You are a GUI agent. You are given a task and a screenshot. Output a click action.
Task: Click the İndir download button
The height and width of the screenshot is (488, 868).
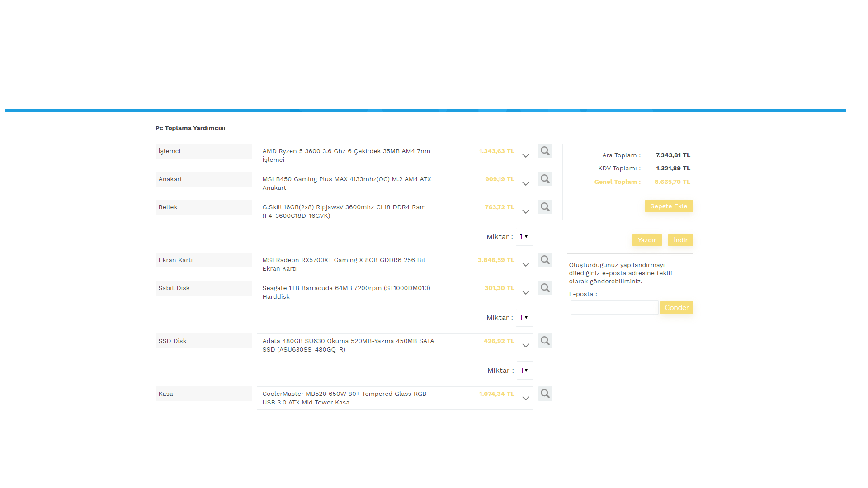coord(680,240)
